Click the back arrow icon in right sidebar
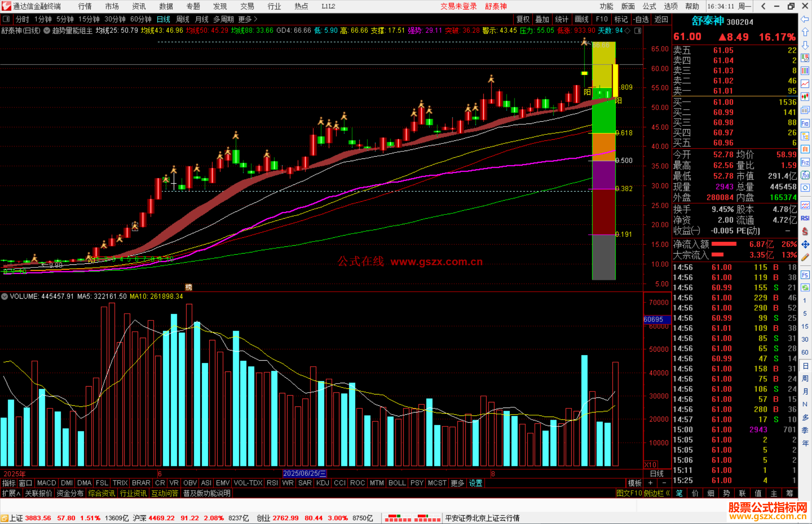This screenshot has height=524, width=812. [805, 19]
